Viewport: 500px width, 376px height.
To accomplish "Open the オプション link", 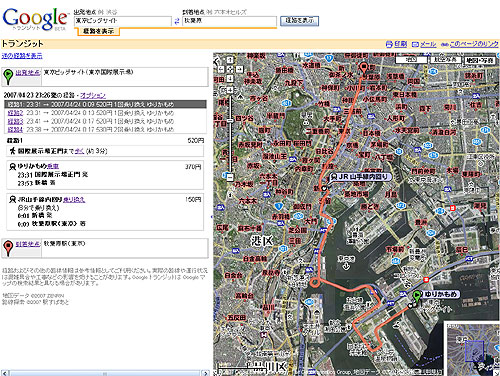I will [93, 95].
